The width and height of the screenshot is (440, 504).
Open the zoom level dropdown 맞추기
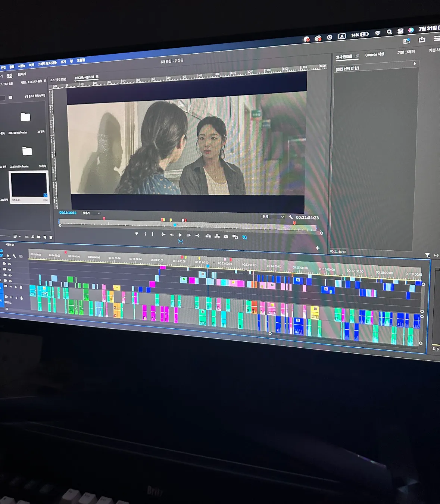[91, 213]
